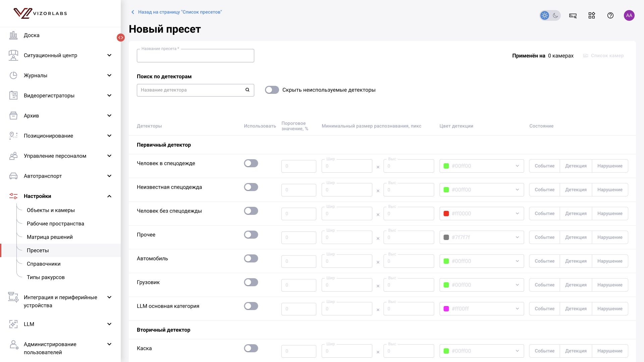Switch to dark theme moon icon
Image resolution: width=644 pixels, height=362 pixels.
point(555,15)
